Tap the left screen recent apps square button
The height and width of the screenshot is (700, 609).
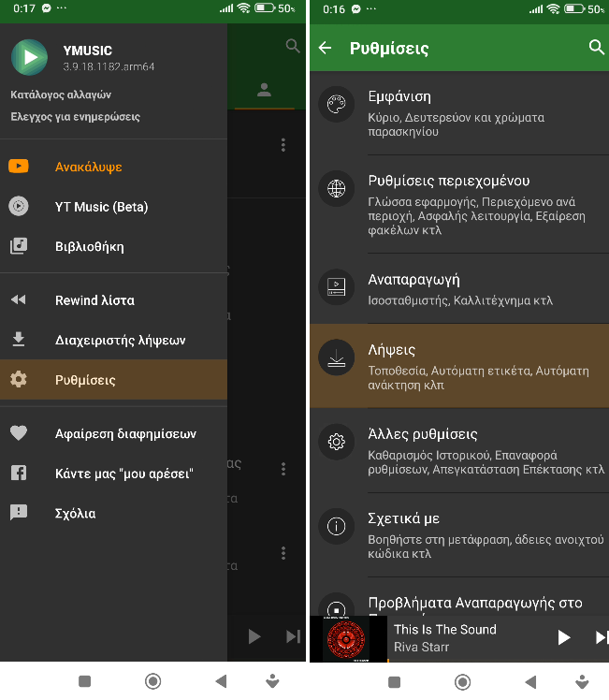click(x=85, y=681)
